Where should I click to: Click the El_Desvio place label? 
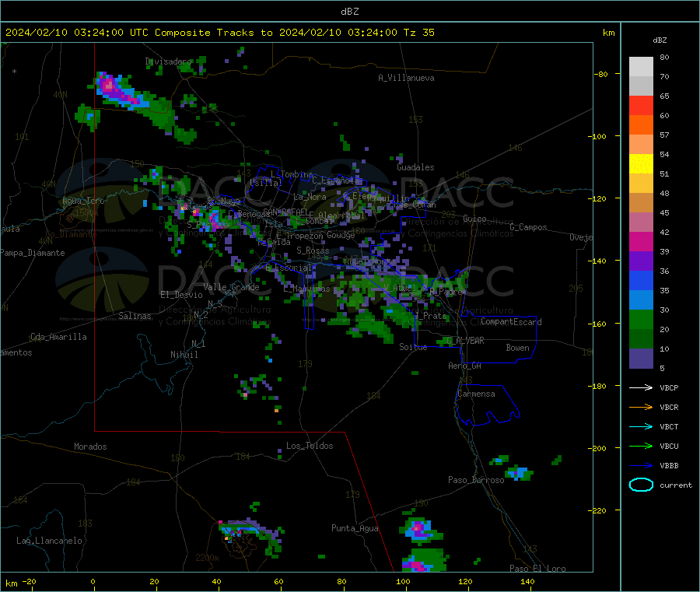click(181, 295)
